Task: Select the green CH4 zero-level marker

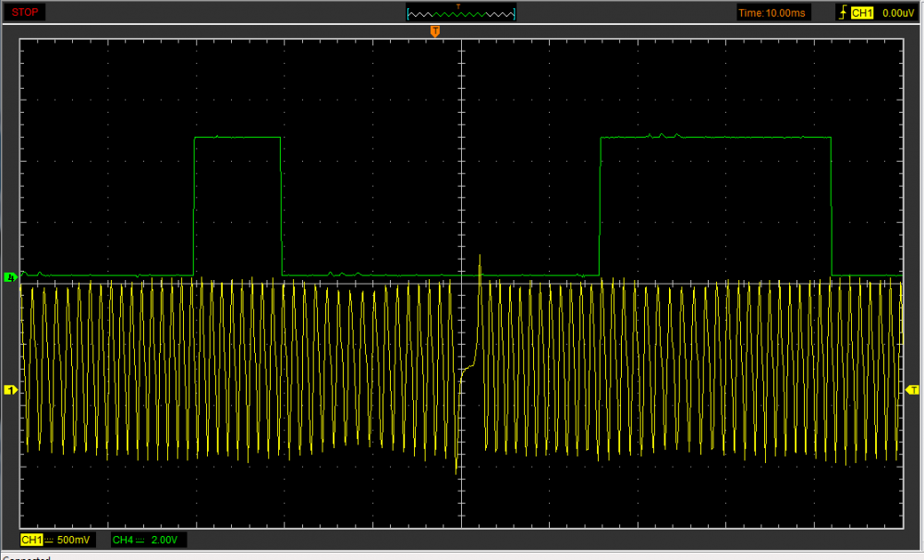Action: point(11,276)
